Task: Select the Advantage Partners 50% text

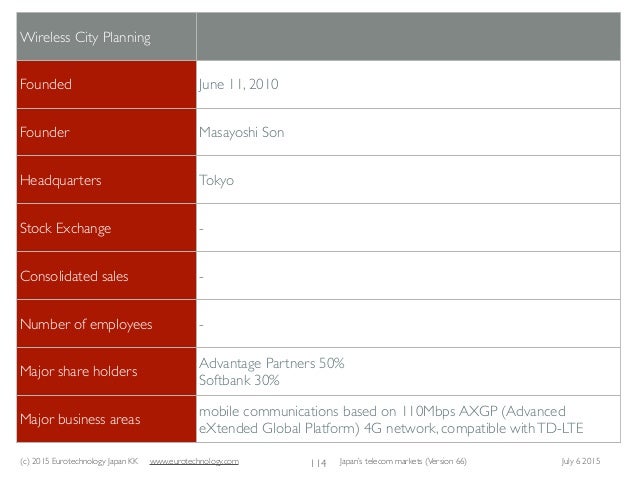Action: (x=272, y=362)
